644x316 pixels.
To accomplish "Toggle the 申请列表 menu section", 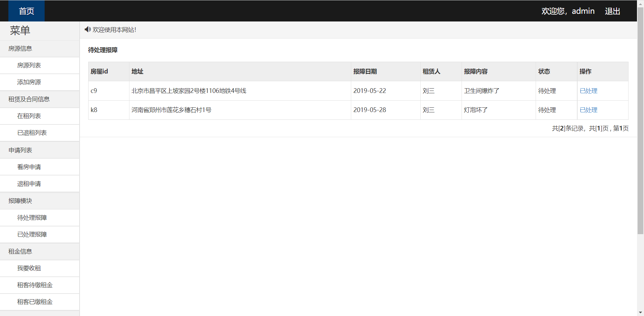I will pos(20,150).
